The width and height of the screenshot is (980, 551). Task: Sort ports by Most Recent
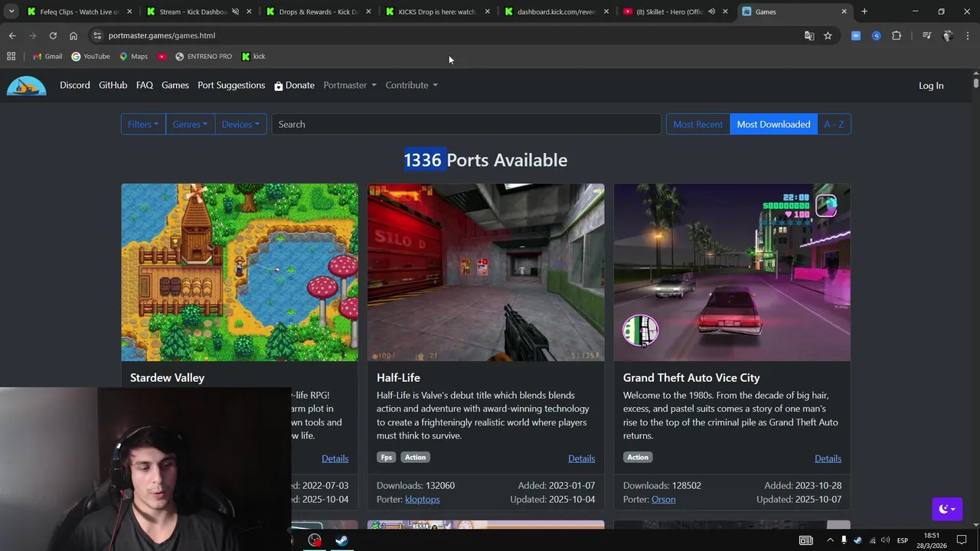pyautogui.click(x=697, y=124)
